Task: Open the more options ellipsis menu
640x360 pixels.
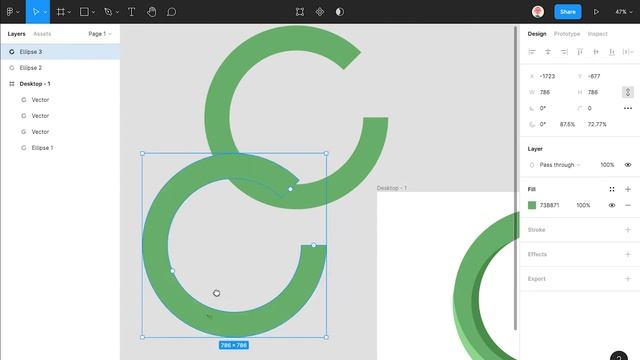Action: pyautogui.click(x=628, y=108)
